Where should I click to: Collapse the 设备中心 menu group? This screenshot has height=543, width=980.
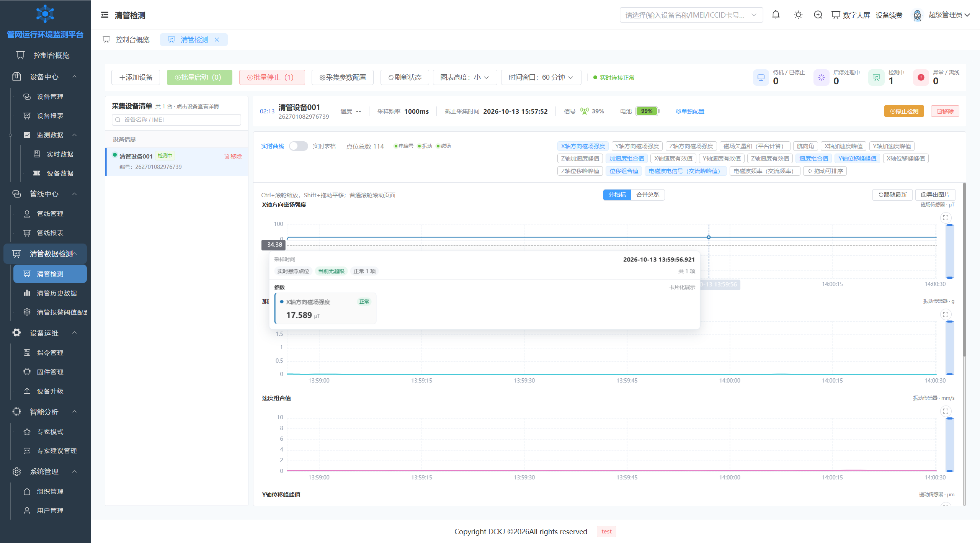[45, 77]
